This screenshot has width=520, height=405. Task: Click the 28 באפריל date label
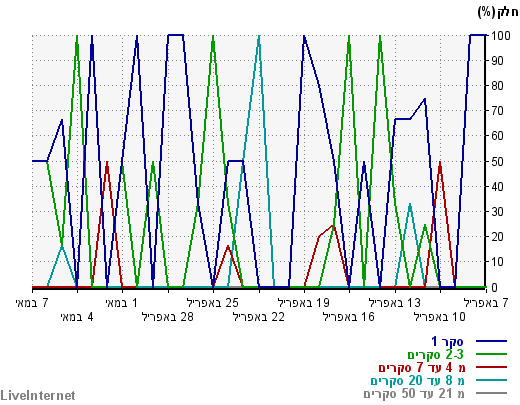[x=168, y=317]
